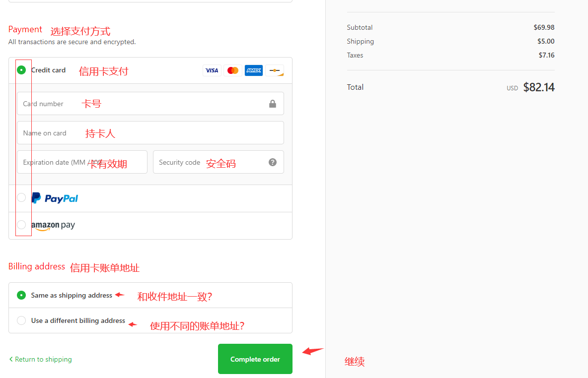Focus the Name on card field

[150, 132]
